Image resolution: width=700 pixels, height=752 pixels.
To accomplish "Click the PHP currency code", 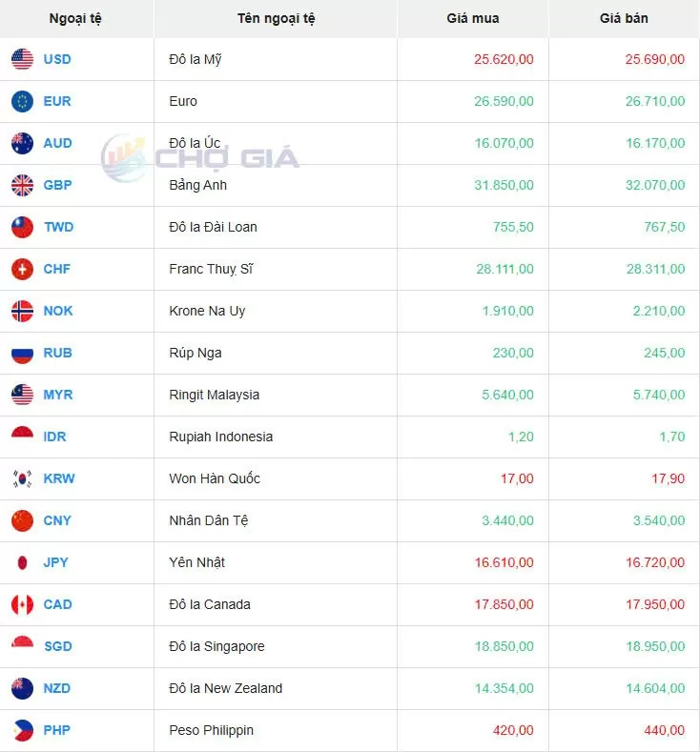I will [x=57, y=730].
